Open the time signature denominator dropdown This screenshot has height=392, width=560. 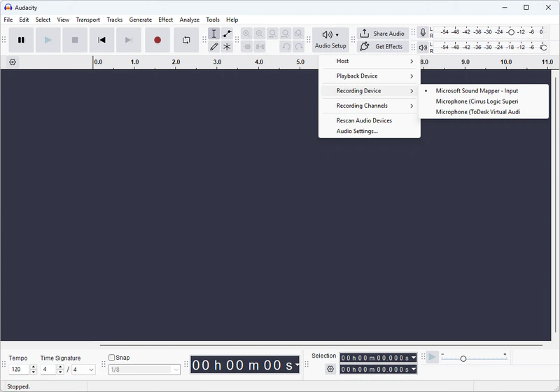click(x=83, y=370)
